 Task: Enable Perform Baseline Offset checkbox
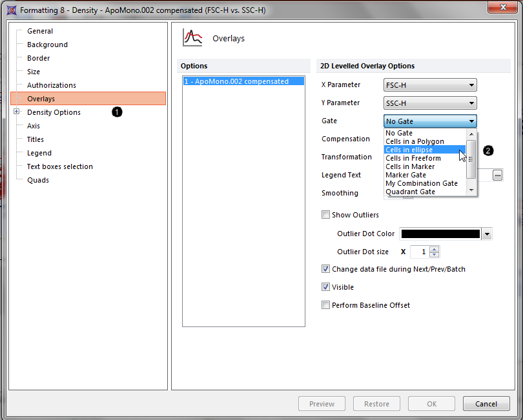pos(325,305)
